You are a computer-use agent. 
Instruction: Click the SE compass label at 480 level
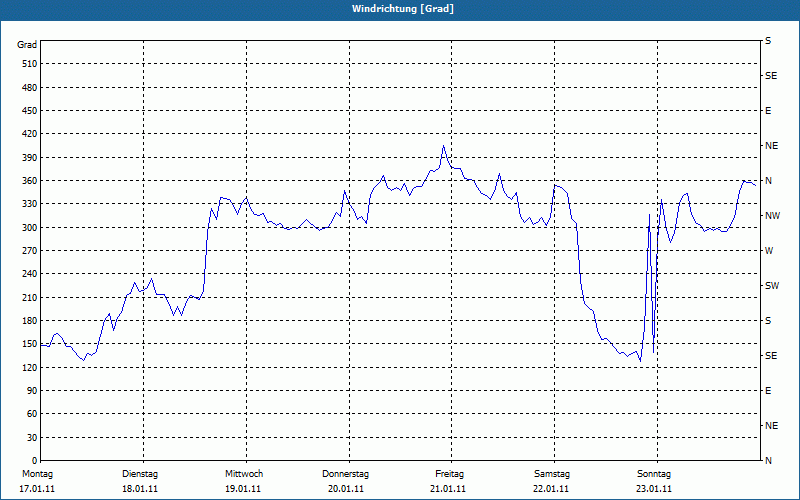click(771, 76)
